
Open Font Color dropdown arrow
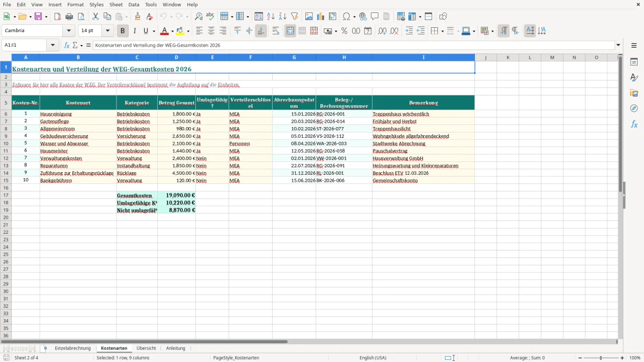pos(172,31)
